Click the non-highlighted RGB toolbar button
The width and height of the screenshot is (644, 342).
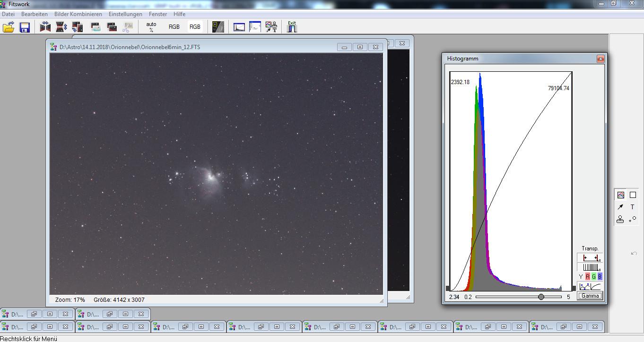click(x=174, y=27)
